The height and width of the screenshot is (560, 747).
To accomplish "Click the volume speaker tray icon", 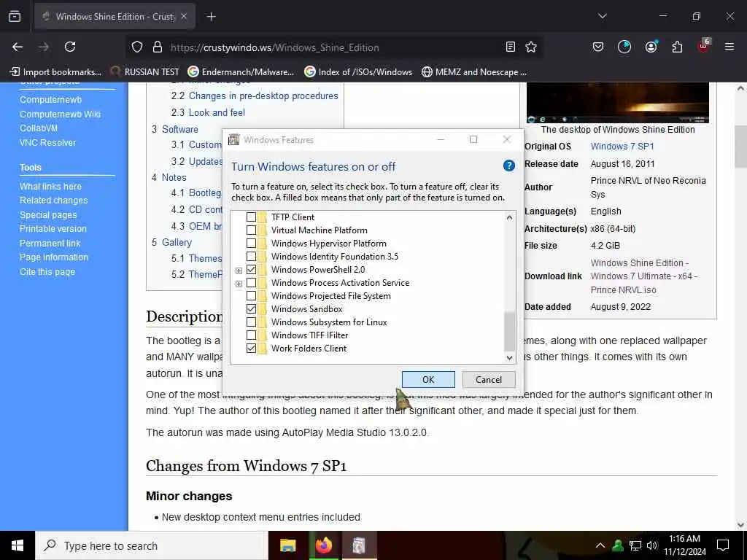I will 652,545.
